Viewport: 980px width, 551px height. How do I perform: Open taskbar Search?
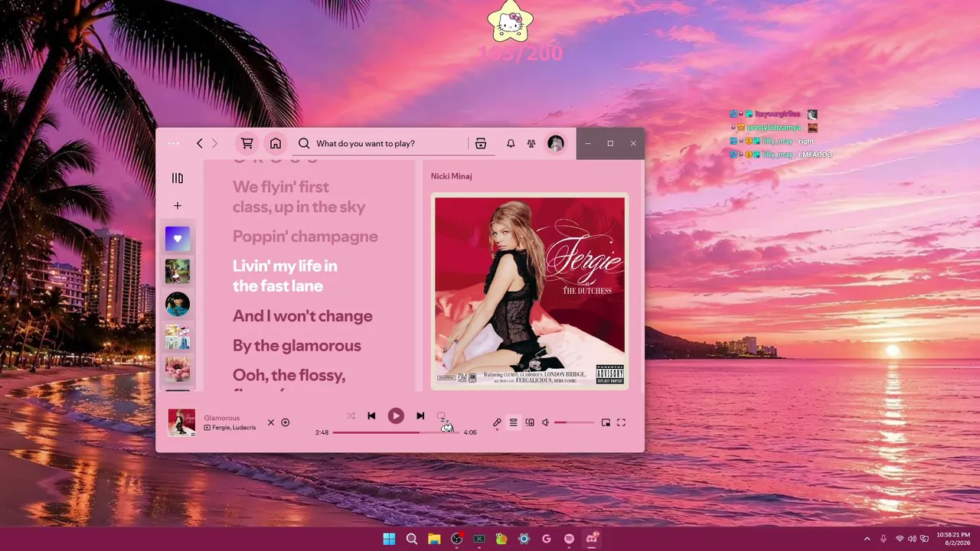click(412, 539)
